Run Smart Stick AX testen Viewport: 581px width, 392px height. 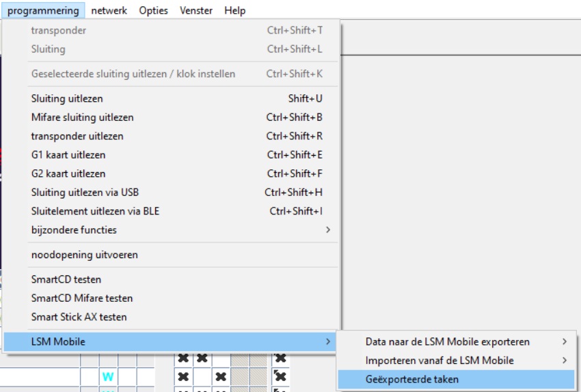(79, 317)
